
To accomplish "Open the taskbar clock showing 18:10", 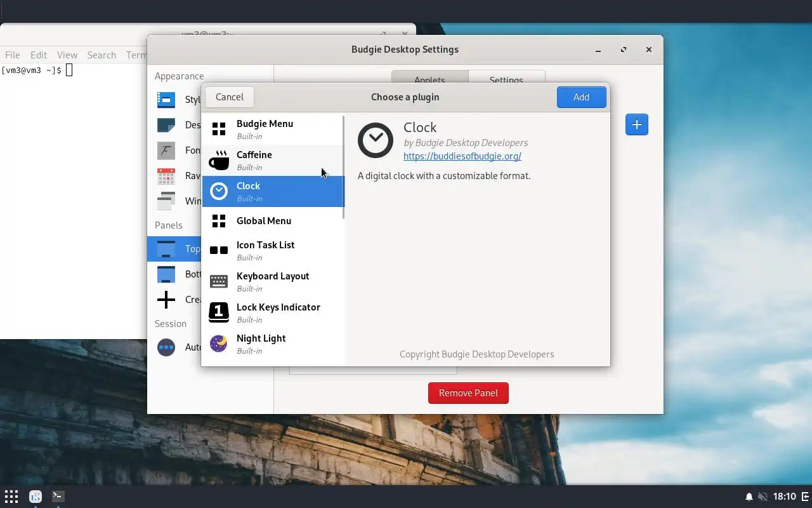I will [785, 497].
